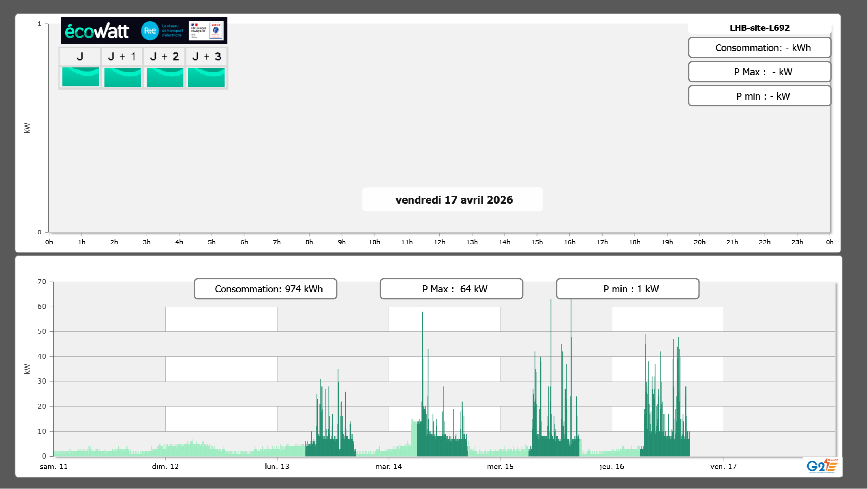Select the green J forecast tile

pyautogui.click(x=81, y=77)
